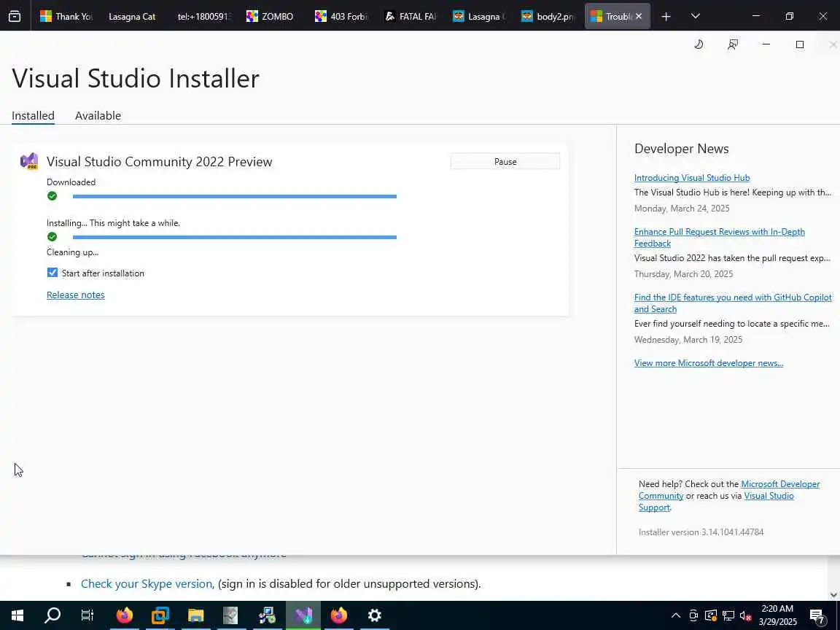Image resolution: width=840 pixels, height=630 pixels.
Task: Open the installer setup icon on taskbar
Action: click(267, 615)
